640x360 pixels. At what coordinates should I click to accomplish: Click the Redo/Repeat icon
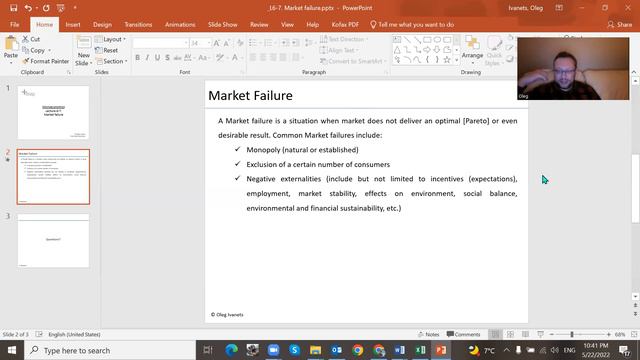[x=46, y=8]
